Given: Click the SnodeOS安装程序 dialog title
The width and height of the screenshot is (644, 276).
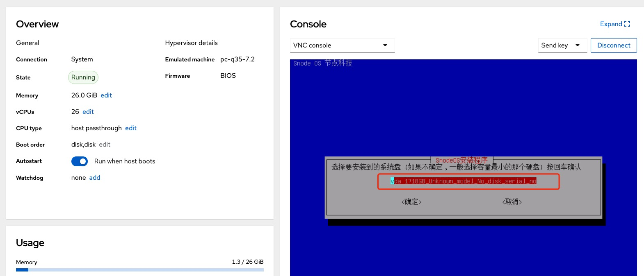Looking at the screenshot, I should 461,160.
